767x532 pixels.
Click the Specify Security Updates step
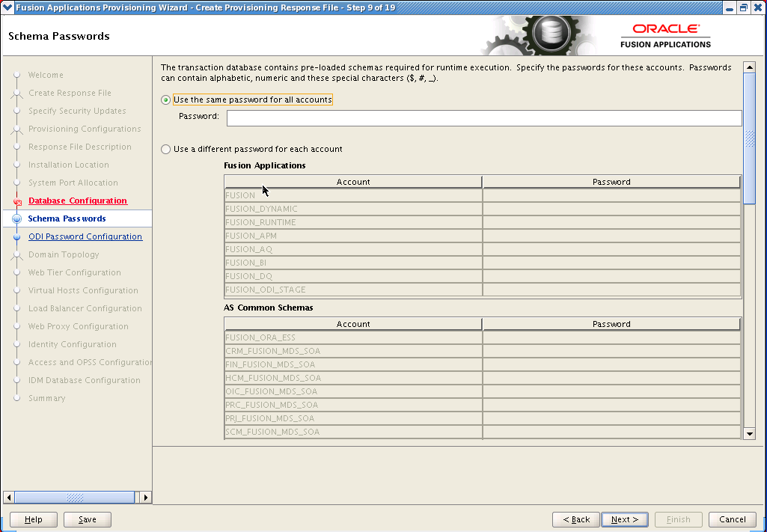(x=77, y=111)
